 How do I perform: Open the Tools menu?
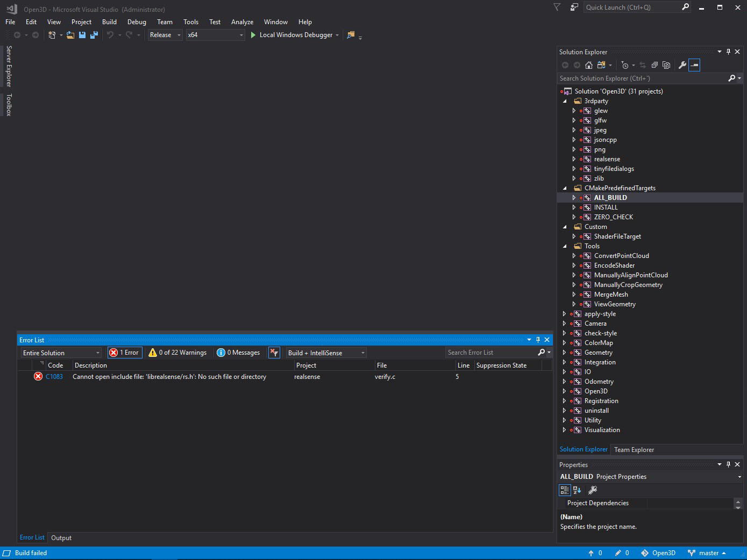191,22
